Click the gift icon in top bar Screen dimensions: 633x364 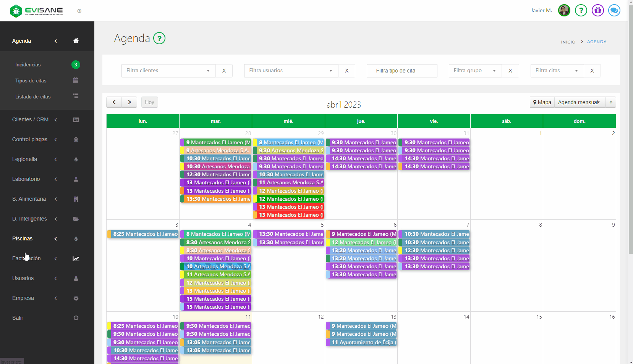(x=597, y=10)
